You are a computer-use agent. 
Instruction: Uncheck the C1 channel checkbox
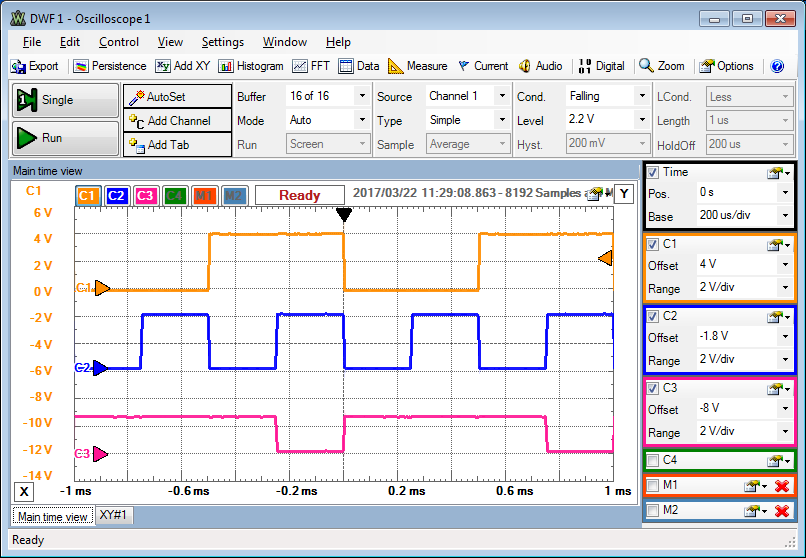pyautogui.click(x=653, y=244)
